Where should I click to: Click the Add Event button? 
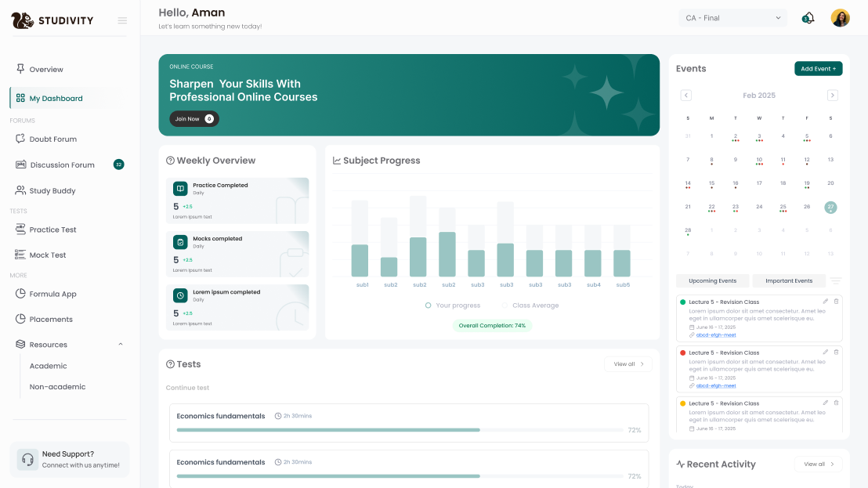(818, 68)
